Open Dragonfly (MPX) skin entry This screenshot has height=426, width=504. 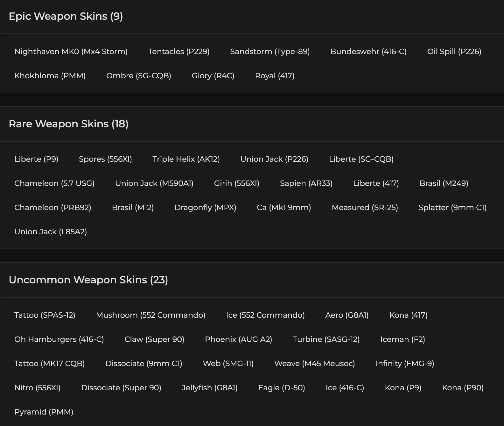pyautogui.click(x=205, y=208)
